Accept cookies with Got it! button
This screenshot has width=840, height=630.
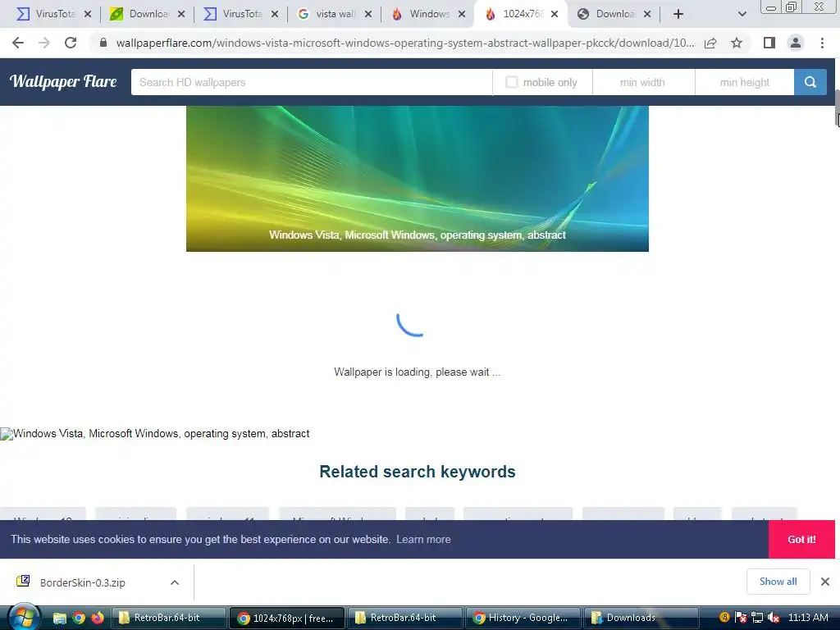pos(801,539)
